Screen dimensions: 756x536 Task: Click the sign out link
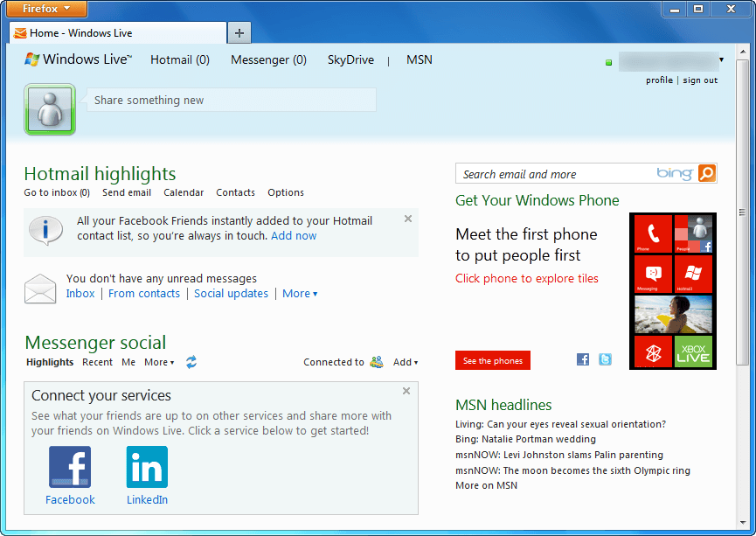tap(700, 80)
